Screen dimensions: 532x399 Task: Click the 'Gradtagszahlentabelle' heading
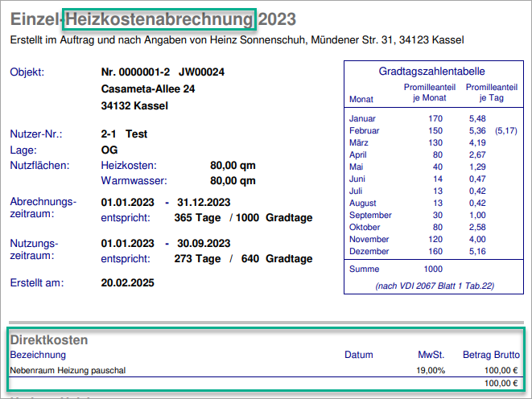tap(431, 71)
